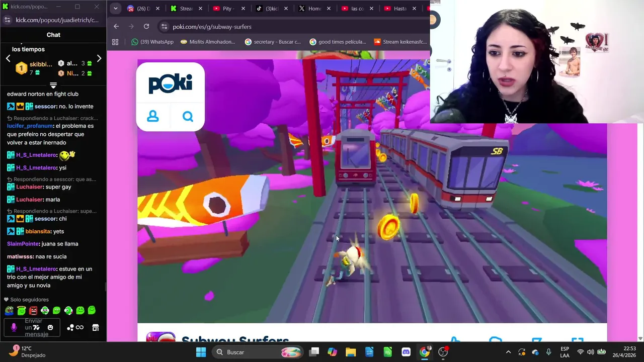
Task: Insert the red angry face emote
Action: [33, 311]
